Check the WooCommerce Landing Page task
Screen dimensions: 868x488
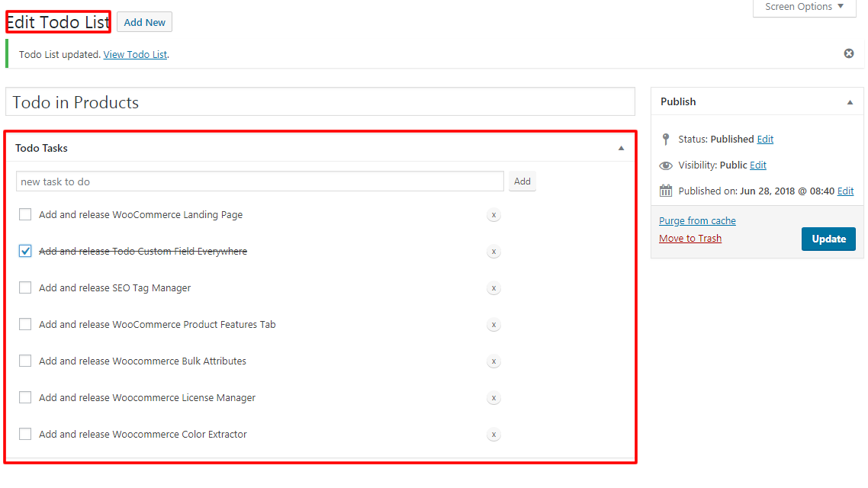(25, 214)
